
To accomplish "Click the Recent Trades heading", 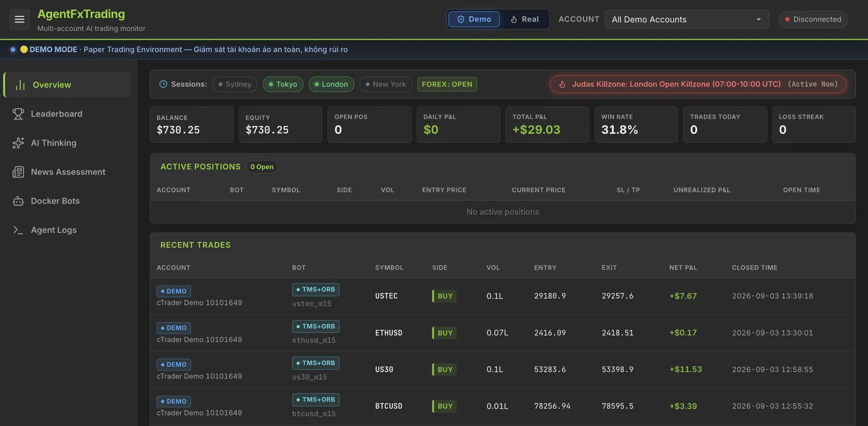I will click(195, 245).
